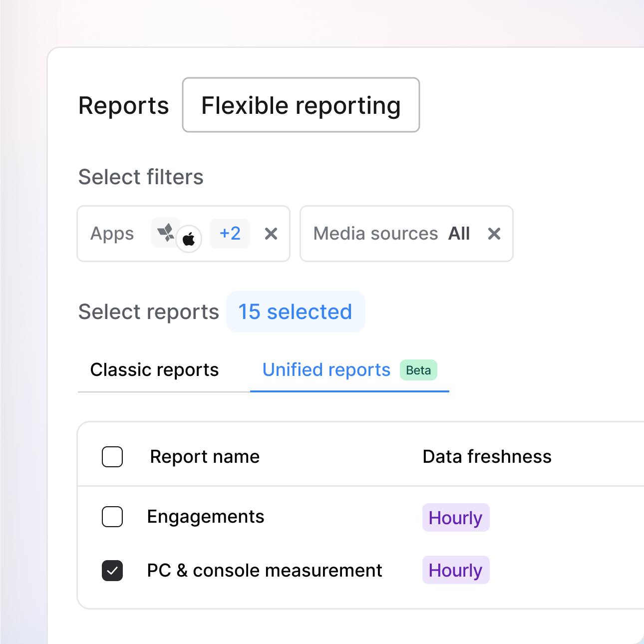Click the Hourly badge for PC & console measurement
The width and height of the screenshot is (644, 644).
pos(455,570)
